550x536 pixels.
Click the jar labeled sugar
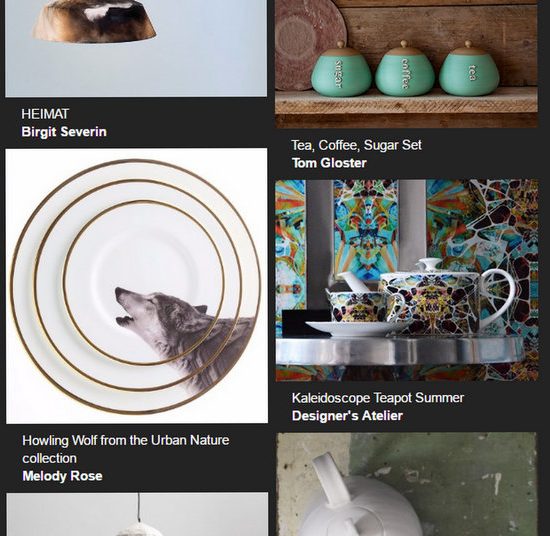(x=341, y=69)
